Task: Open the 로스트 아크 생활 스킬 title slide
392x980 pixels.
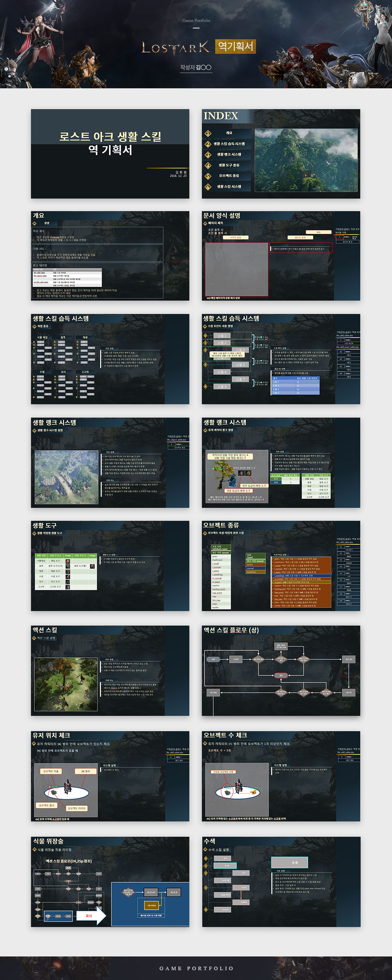Action: [110, 154]
